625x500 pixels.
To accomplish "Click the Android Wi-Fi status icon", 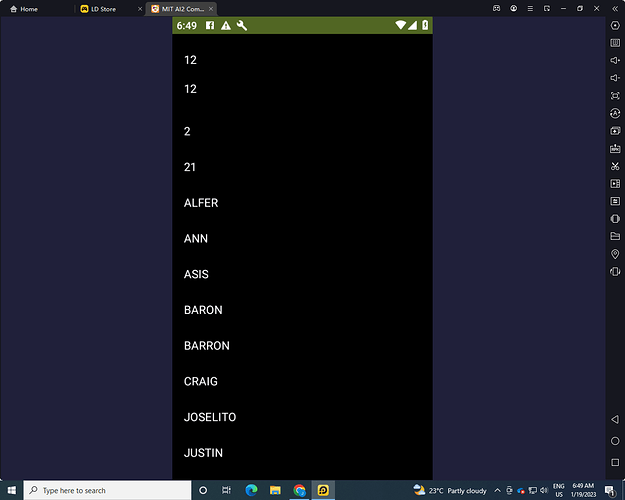I will [x=400, y=25].
